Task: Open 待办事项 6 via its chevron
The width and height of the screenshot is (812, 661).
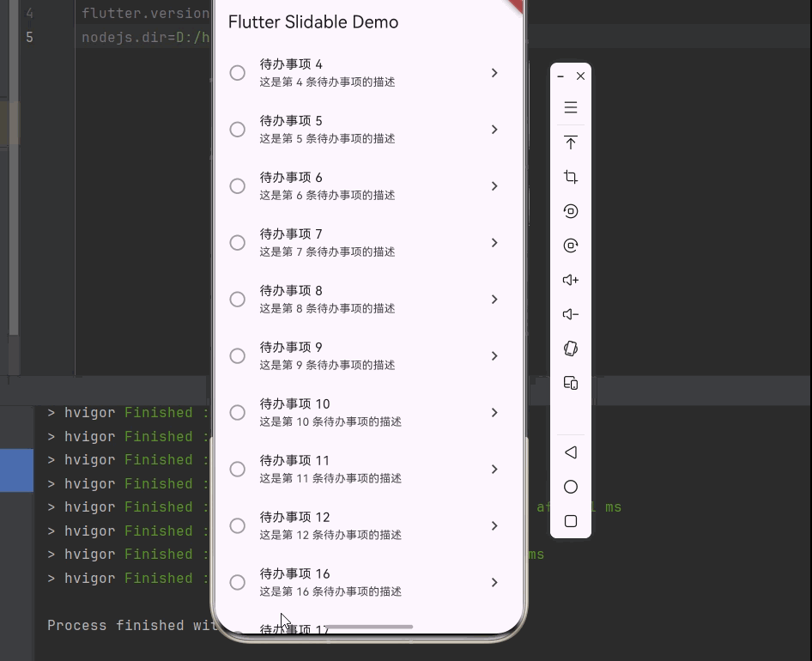Action: click(494, 186)
